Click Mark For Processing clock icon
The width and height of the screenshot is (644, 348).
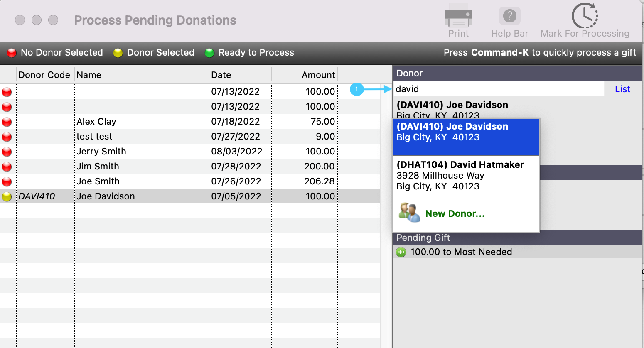click(585, 17)
